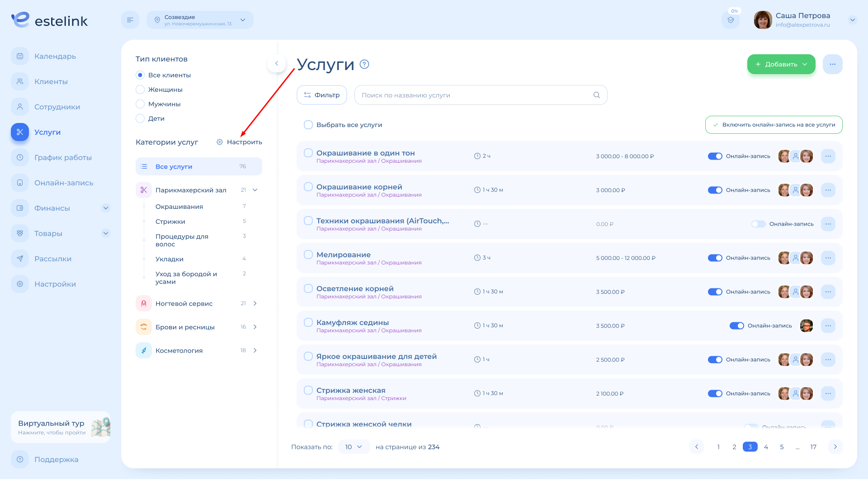
Task: Open row options for Мелирование service
Action: pos(828,258)
